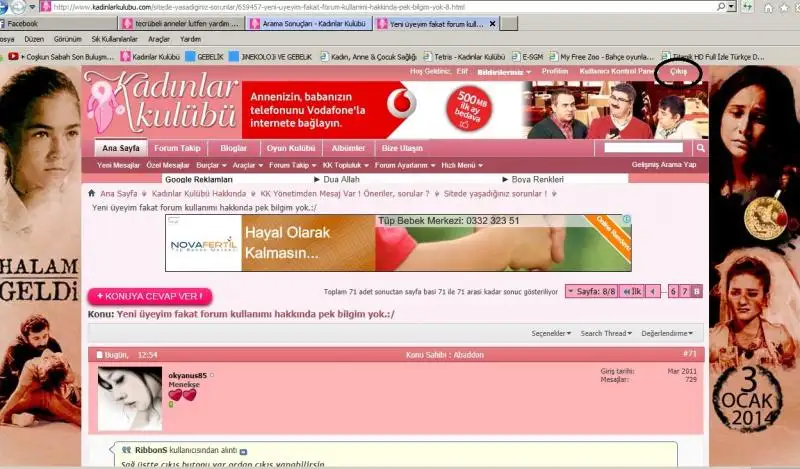Click into the forum search input field

[643, 148]
